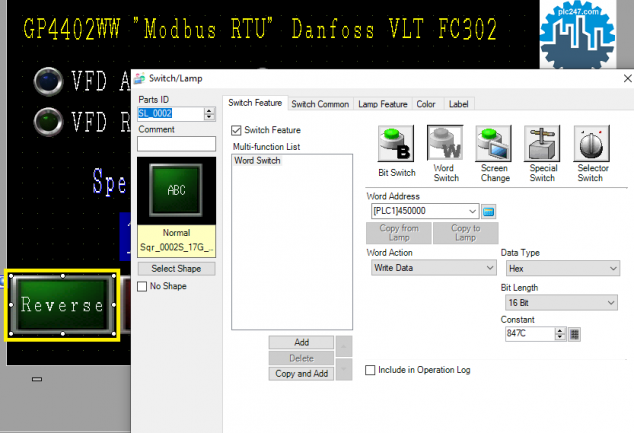Click the move-down arrow beside Copy and Add

(344, 370)
